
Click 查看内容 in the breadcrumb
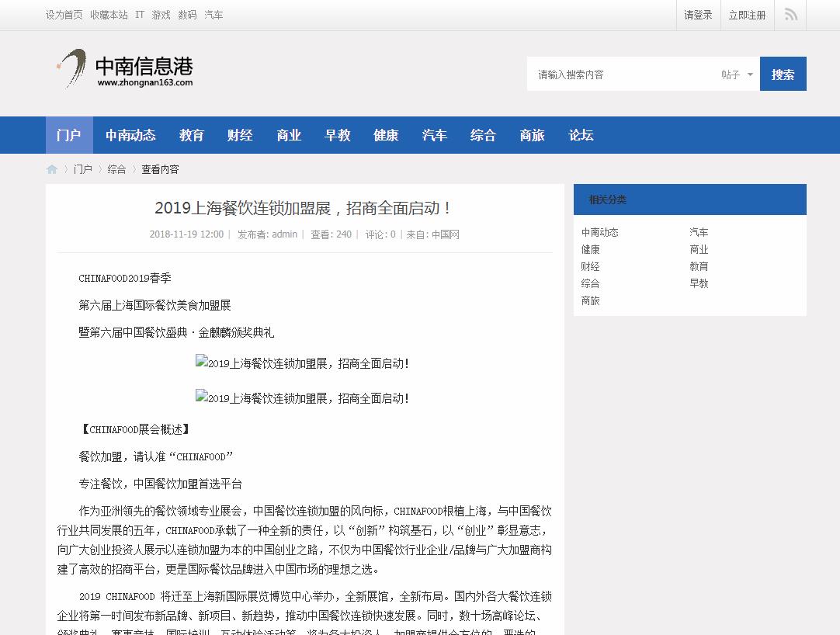160,169
